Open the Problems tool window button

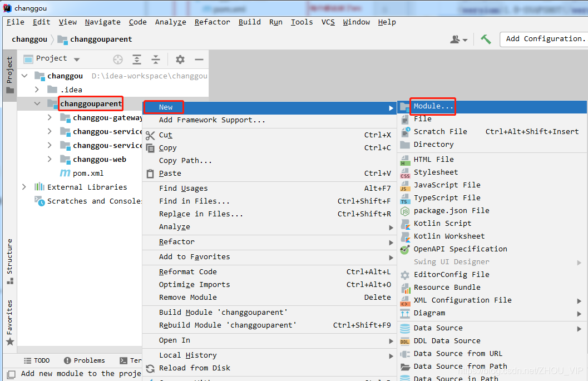point(85,360)
